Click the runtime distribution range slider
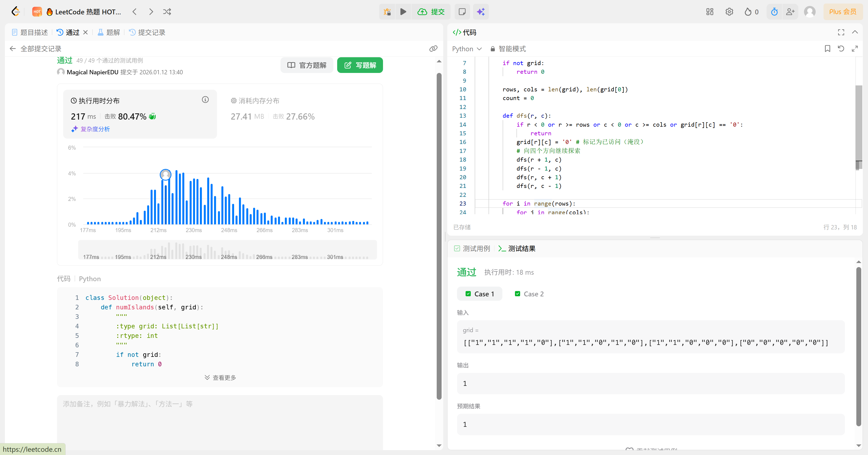 coord(228,250)
